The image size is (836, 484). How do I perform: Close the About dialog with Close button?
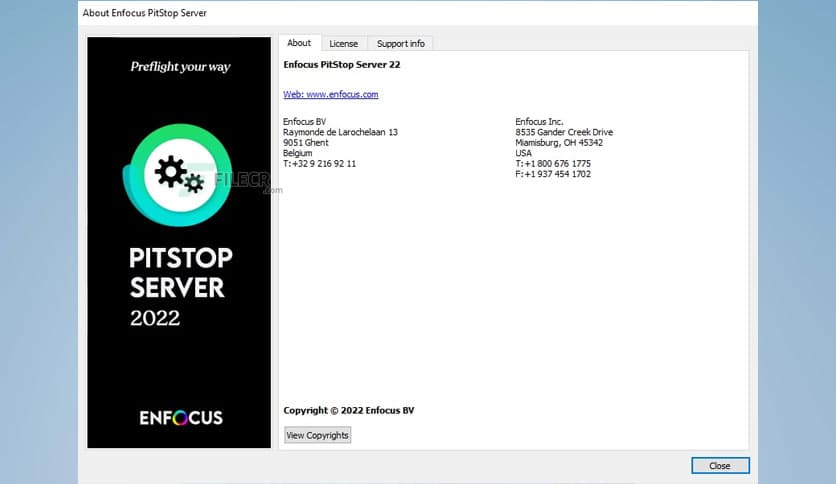[720, 465]
